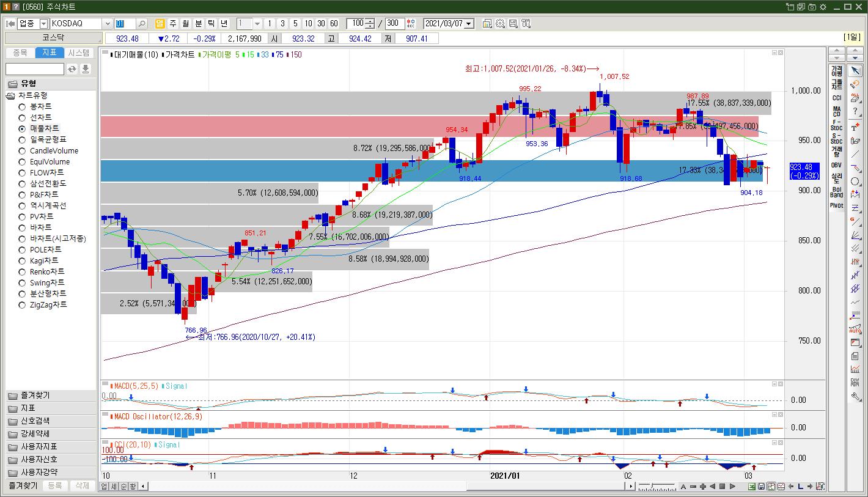Click the tools icon at top toolbar end
Viewport: 868px width, 497px height.
(x=526, y=24)
